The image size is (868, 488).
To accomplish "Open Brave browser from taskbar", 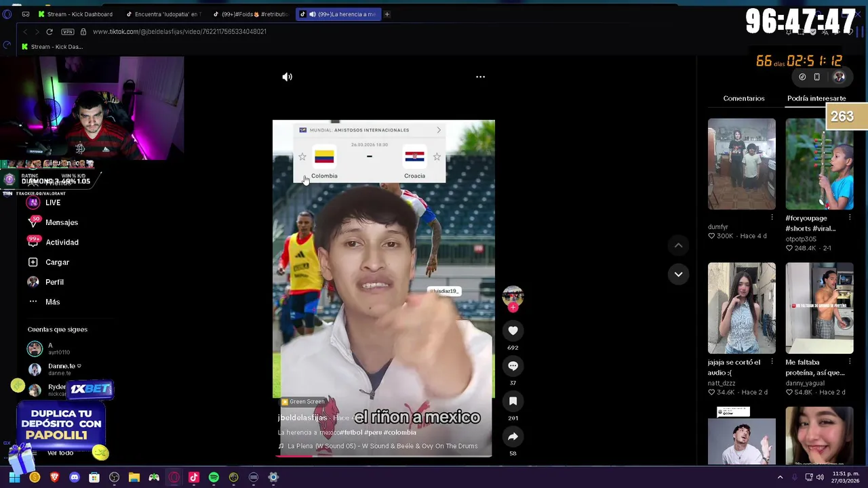I will click(54, 478).
